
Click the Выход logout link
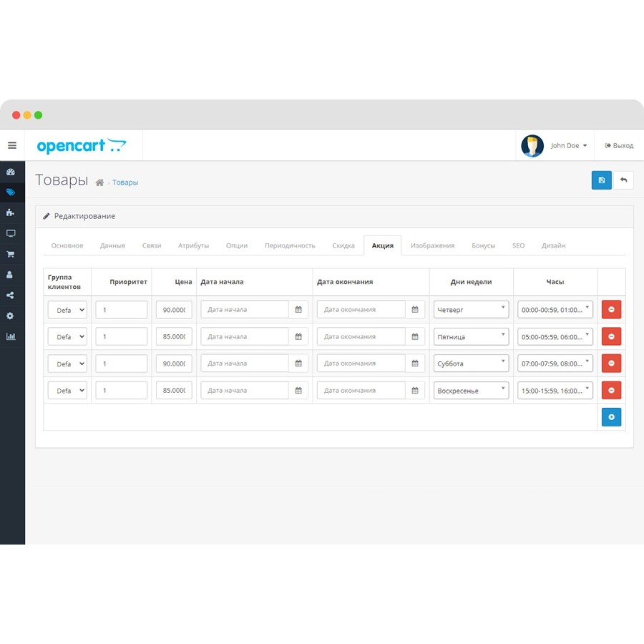pos(619,145)
